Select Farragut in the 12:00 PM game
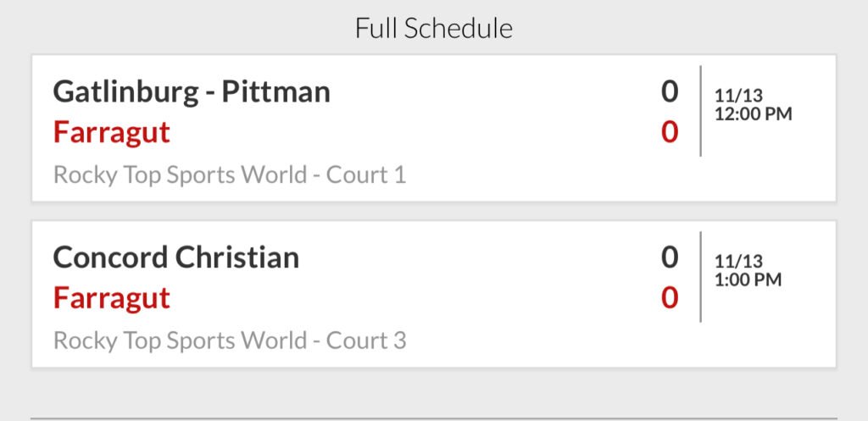868x421 pixels. (x=111, y=132)
